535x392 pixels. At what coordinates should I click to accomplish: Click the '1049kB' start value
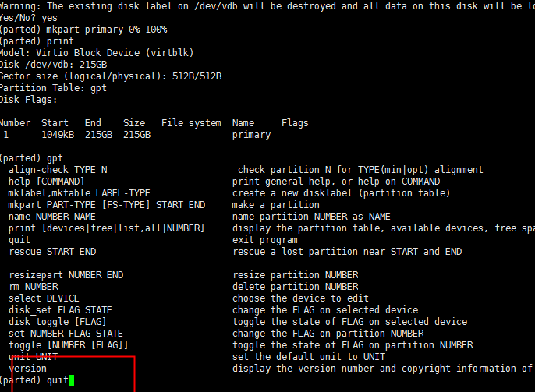[x=58, y=135]
